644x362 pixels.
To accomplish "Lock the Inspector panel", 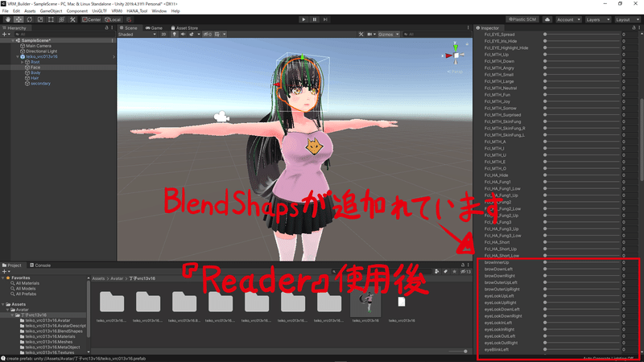I will point(634,28).
